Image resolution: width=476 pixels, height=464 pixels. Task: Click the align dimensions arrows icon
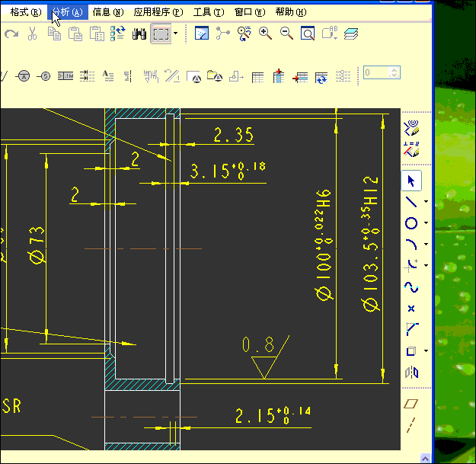[87, 76]
